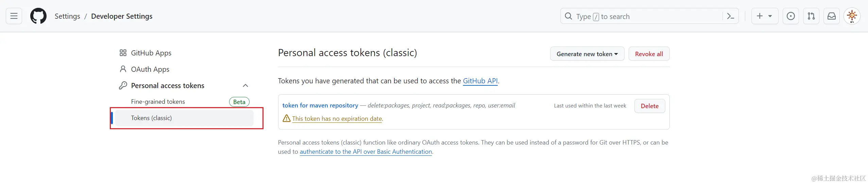Open the hamburger navigation menu
Viewport: 868px width, 184px height.
click(14, 16)
